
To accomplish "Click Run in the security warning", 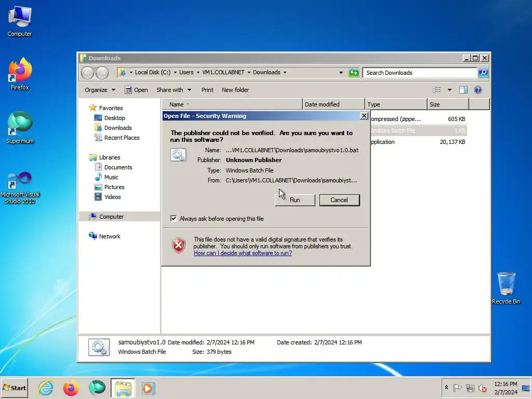I will coord(295,200).
